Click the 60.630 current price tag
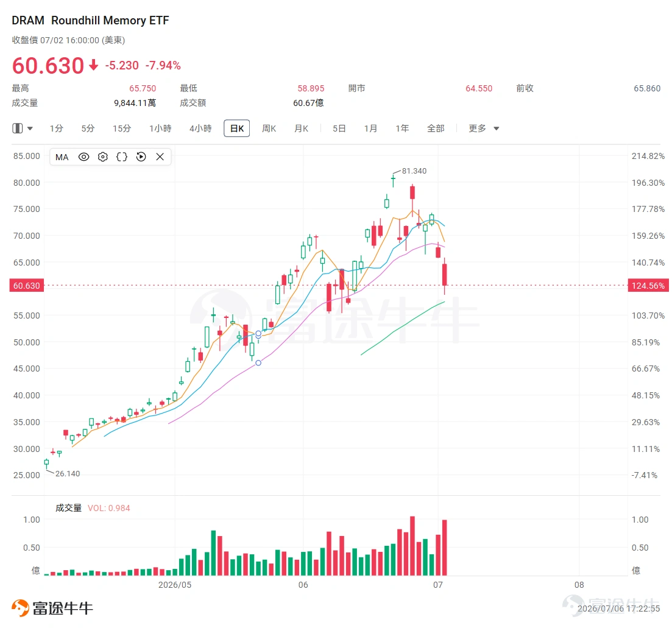The width and height of the screenshot is (672, 628). pos(27,285)
